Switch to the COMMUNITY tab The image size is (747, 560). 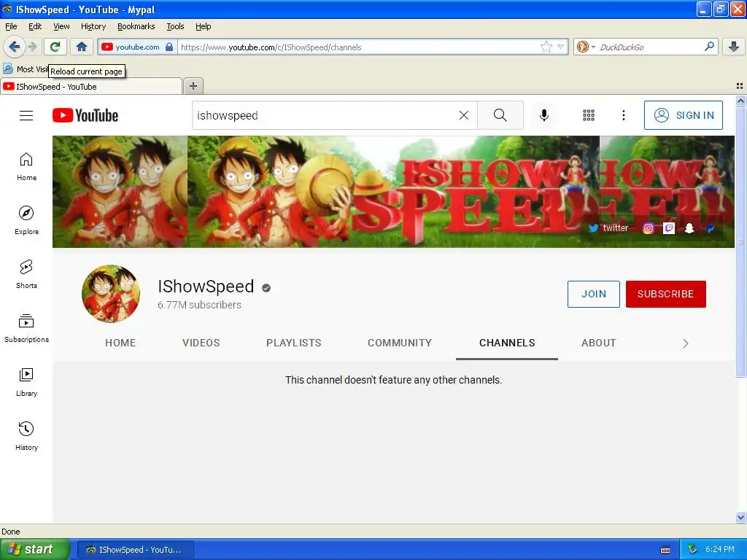tap(399, 343)
